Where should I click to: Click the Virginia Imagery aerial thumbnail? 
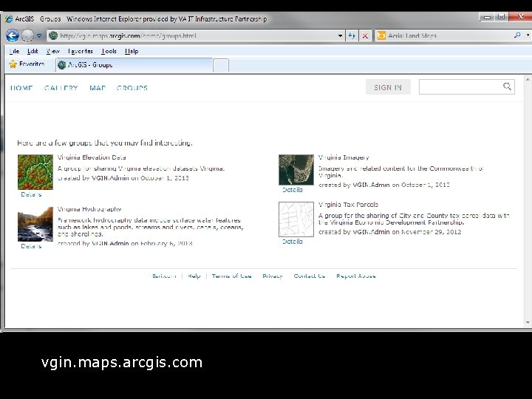(296, 170)
